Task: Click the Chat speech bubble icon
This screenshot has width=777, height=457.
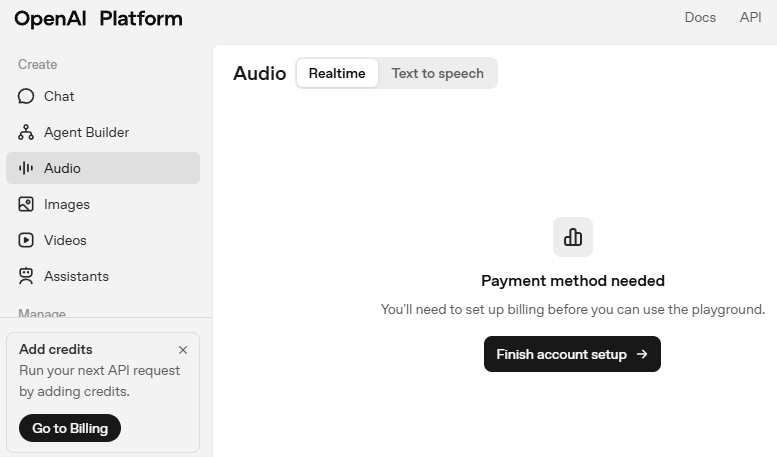Action: click(26, 97)
